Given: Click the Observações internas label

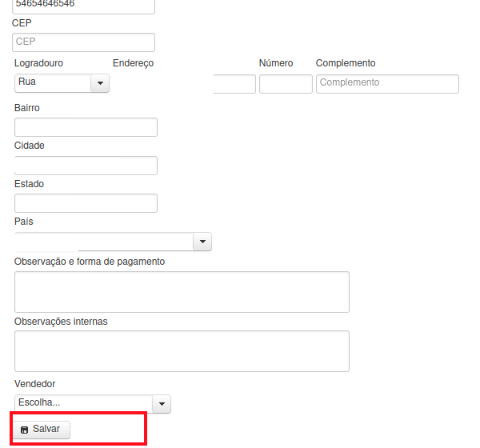Looking at the screenshot, I should coord(61,322).
